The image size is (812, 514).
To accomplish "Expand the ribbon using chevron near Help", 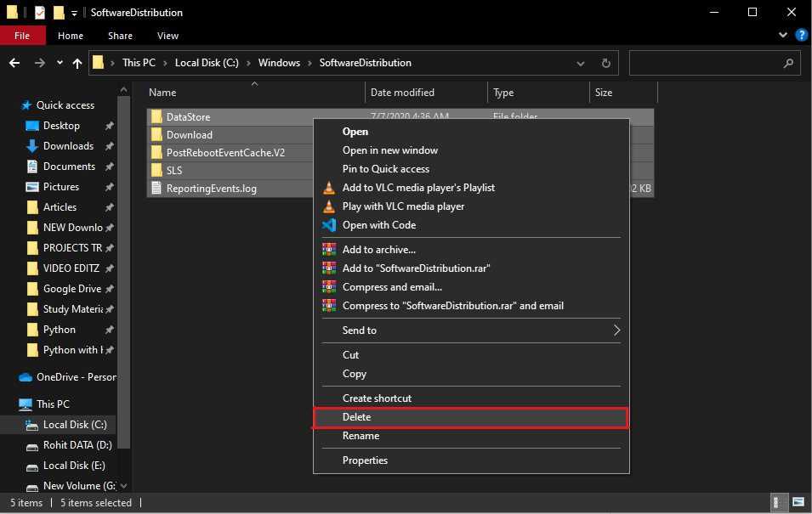I will point(783,36).
